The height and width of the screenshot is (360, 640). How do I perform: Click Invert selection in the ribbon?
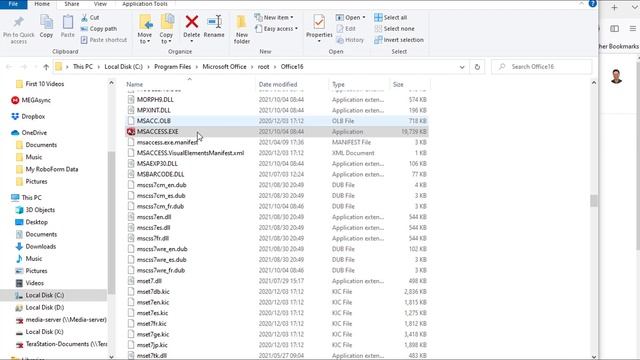[x=399, y=40]
